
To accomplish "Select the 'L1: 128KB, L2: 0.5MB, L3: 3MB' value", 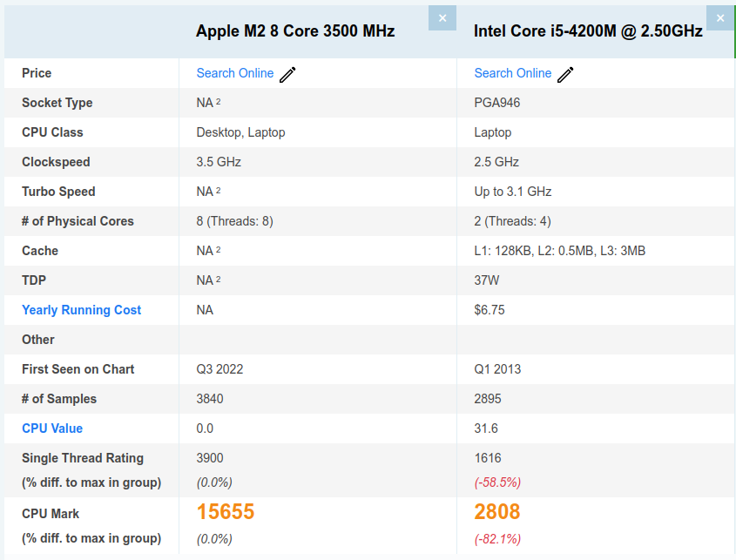I will pos(560,251).
